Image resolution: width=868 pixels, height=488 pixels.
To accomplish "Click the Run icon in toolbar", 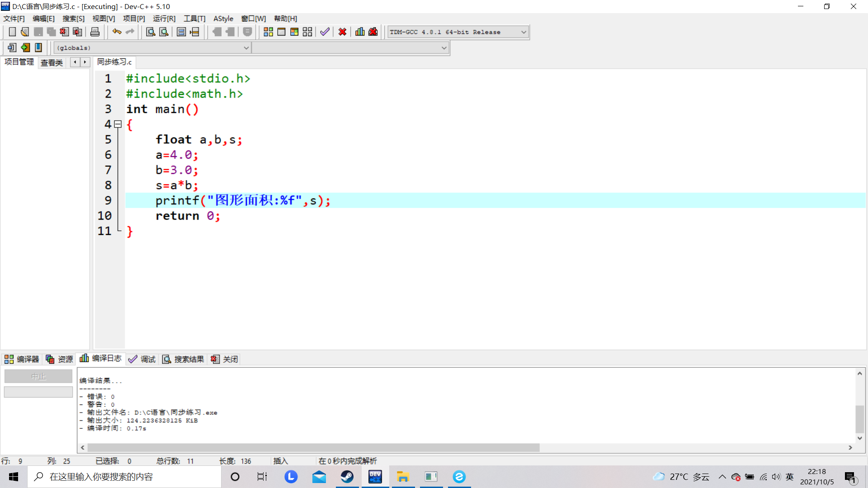I will click(x=281, y=32).
